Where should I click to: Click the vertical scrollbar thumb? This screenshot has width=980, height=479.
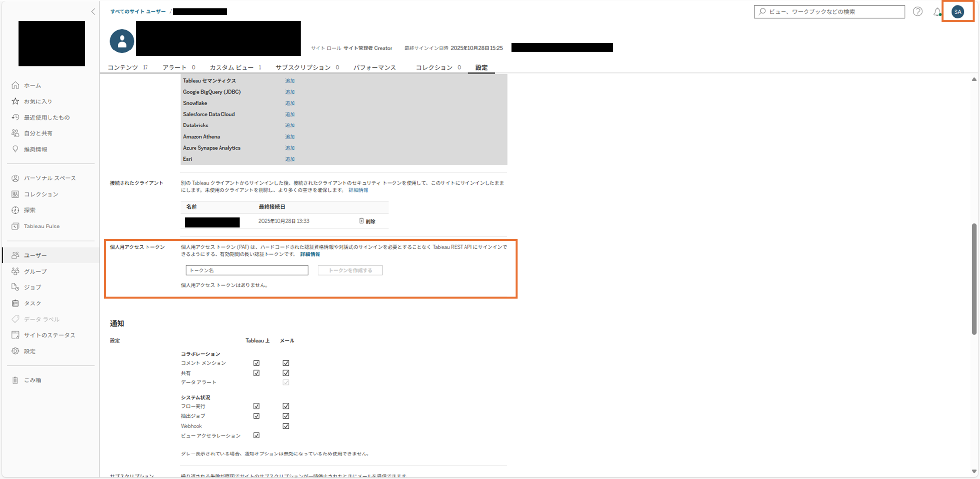974,279
